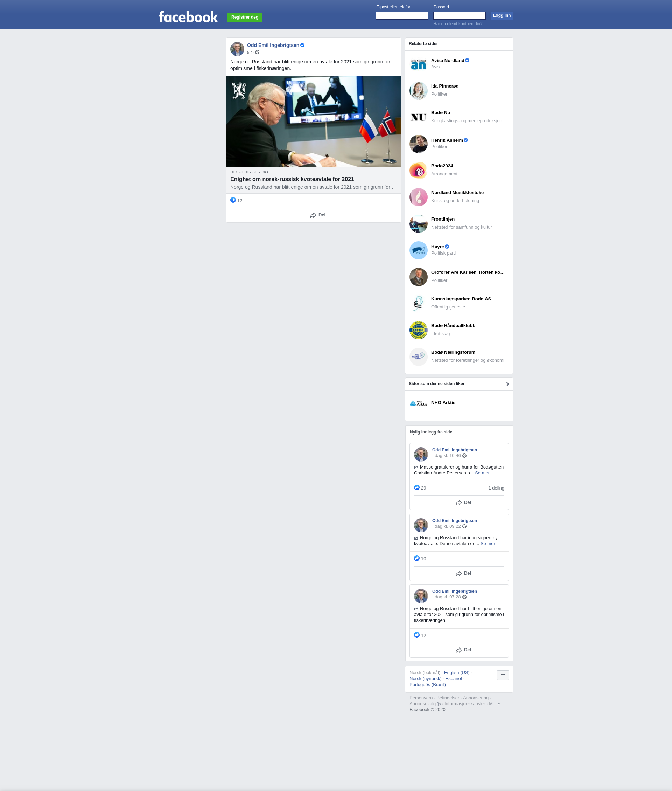Open Kunnskapsparken Bodø AS page name
Image resolution: width=672 pixels, height=791 pixels.
[461, 299]
